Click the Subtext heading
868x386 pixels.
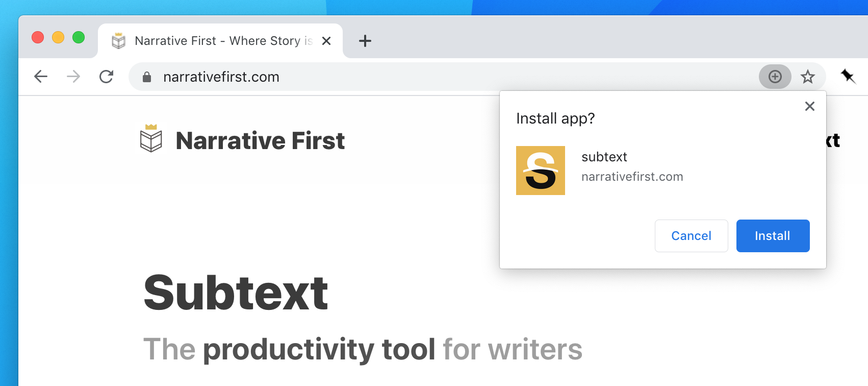[x=236, y=293]
